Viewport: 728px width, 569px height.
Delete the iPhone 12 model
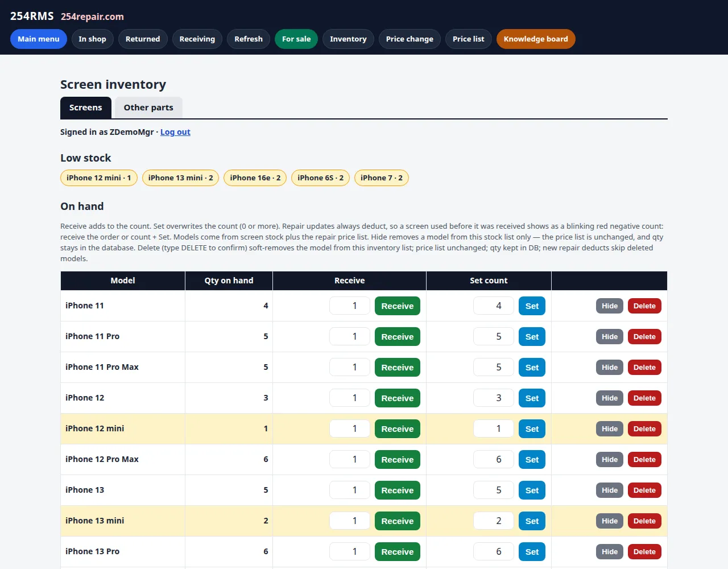pyautogui.click(x=644, y=398)
